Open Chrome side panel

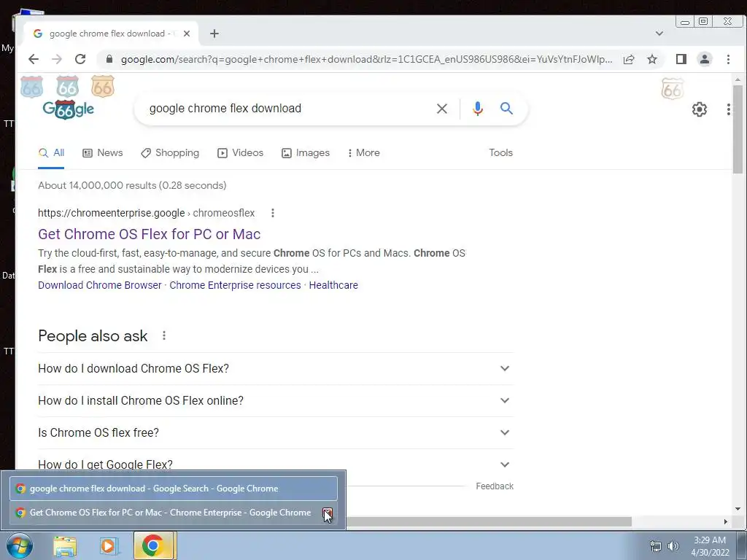point(681,59)
